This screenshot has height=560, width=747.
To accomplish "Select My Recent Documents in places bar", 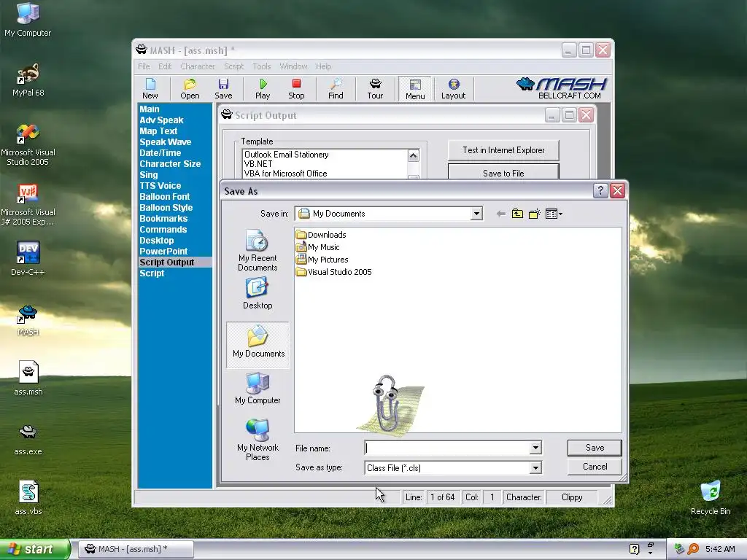I will pos(258,251).
